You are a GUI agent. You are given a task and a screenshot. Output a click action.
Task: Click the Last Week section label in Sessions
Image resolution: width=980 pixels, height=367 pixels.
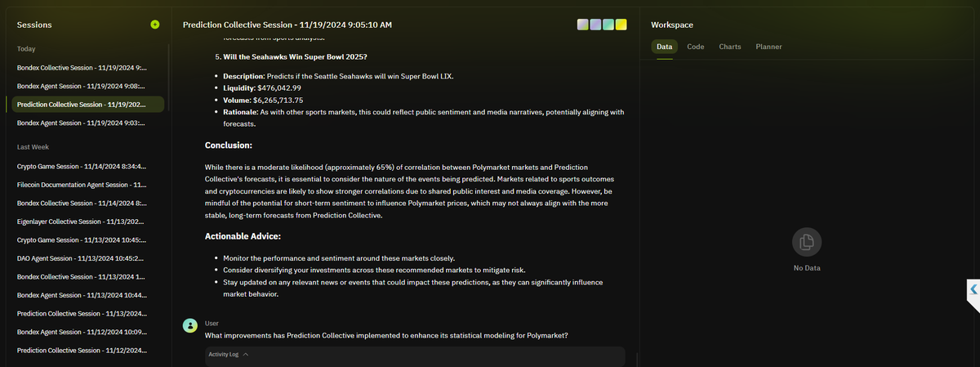click(33, 147)
